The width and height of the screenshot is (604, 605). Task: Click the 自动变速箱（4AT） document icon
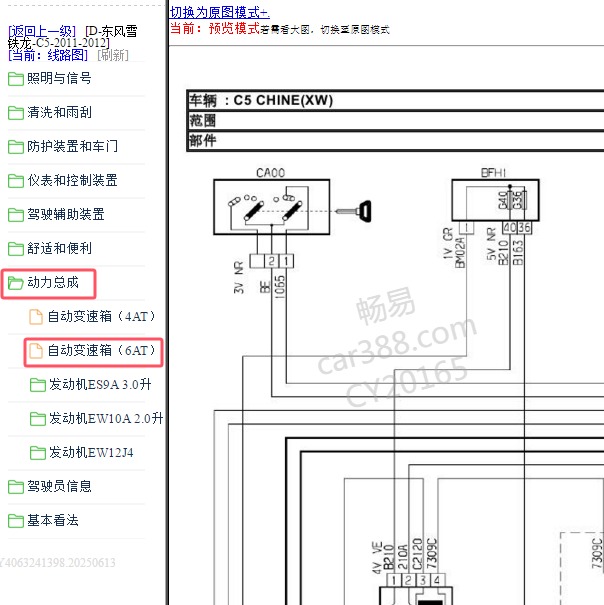[x=36, y=317]
